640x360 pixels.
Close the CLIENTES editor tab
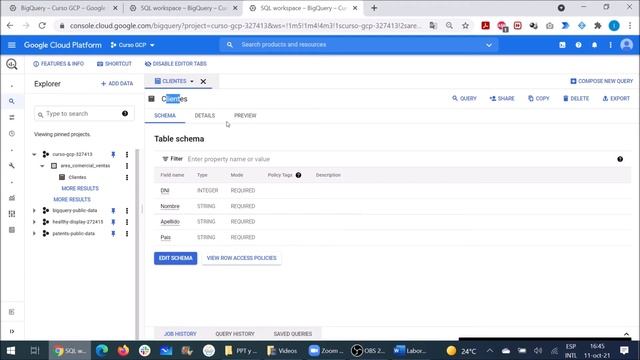pos(203,81)
